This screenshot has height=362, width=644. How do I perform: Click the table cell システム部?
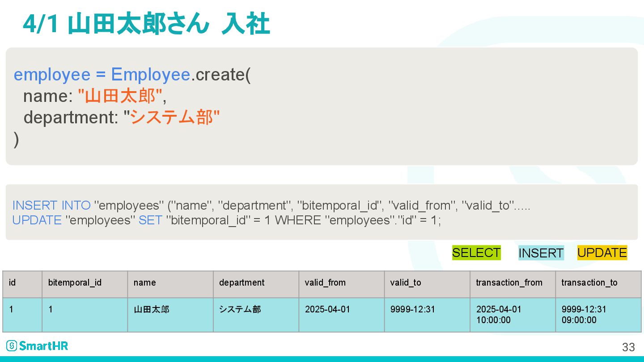coord(256,315)
